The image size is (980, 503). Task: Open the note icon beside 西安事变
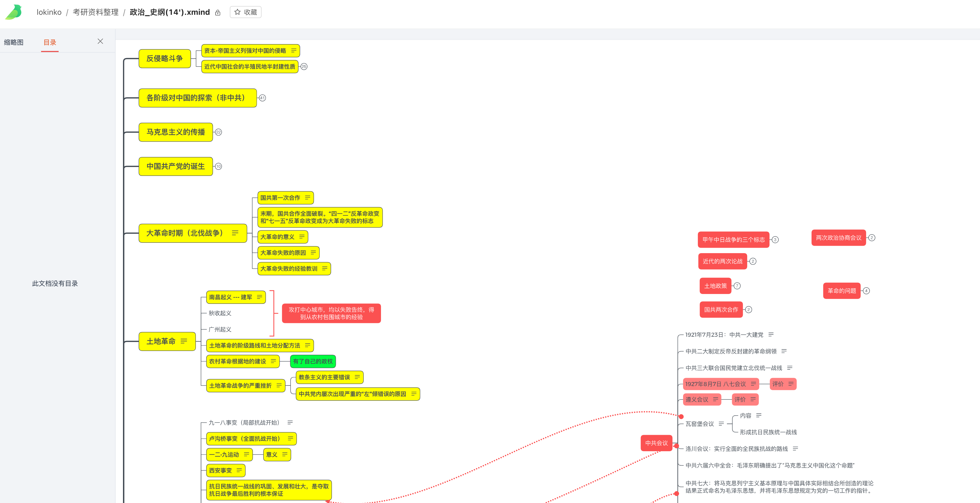point(239,470)
